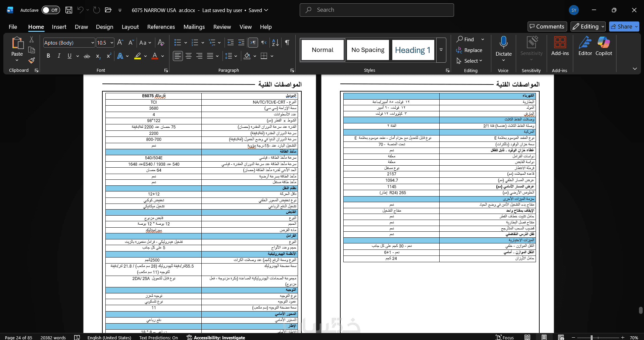Toggle show/hide paragraph marks

click(x=287, y=43)
